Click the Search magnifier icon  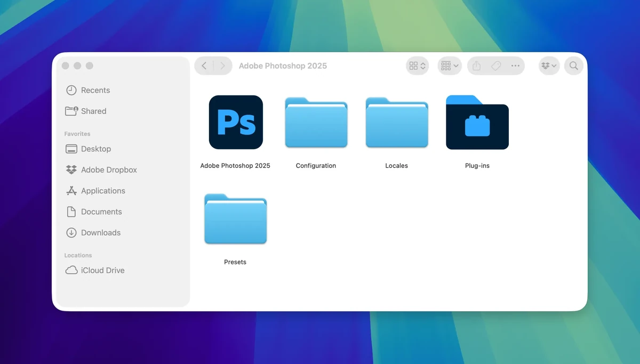click(574, 66)
